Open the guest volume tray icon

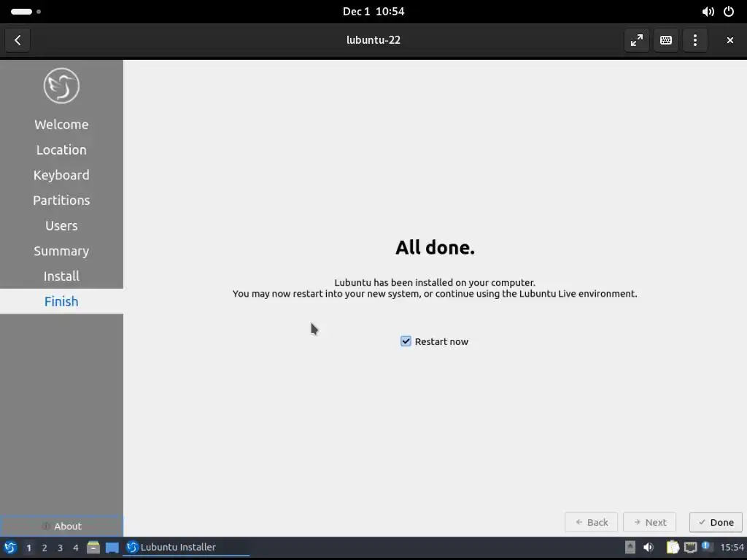pos(649,548)
